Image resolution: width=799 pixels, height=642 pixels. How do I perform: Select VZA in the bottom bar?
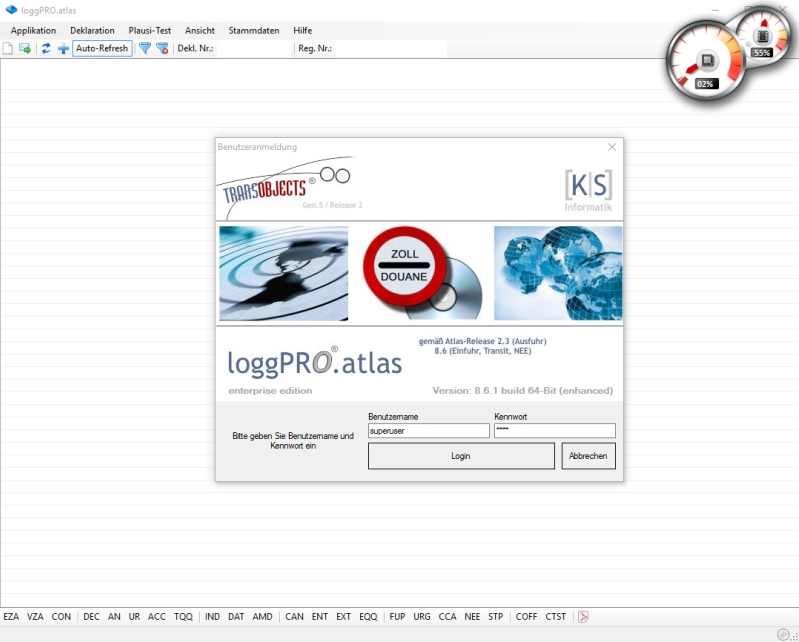pyautogui.click(x=35, y=617)
